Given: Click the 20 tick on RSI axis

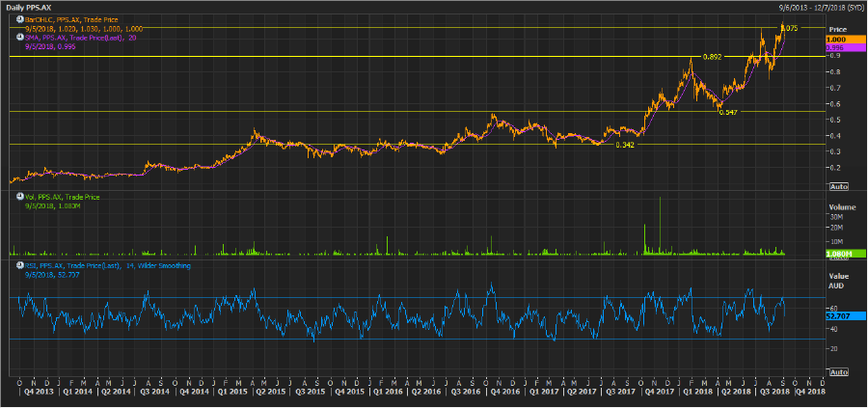Looking at the screenshot, I should pyautogui.click(x=832, y=349).
